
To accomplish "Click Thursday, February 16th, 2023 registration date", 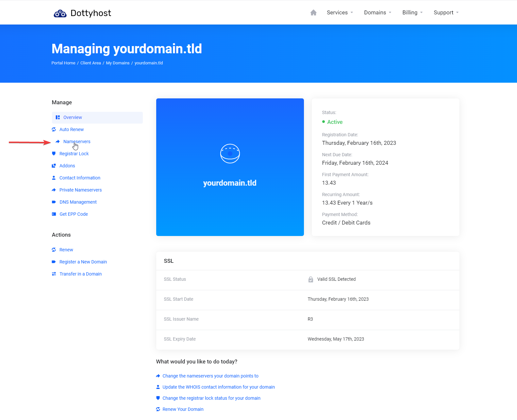I will point(359,143).
